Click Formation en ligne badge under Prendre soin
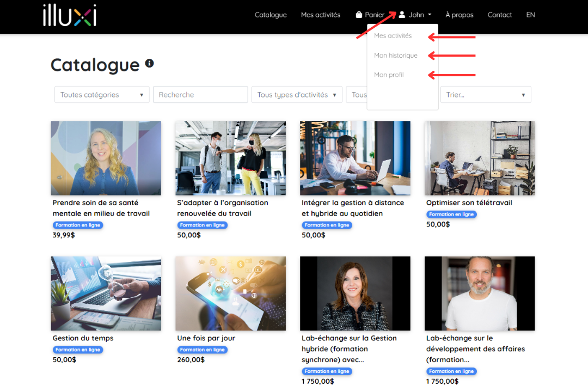Viewport: 588px width, 392px height. tap(78, 225)
